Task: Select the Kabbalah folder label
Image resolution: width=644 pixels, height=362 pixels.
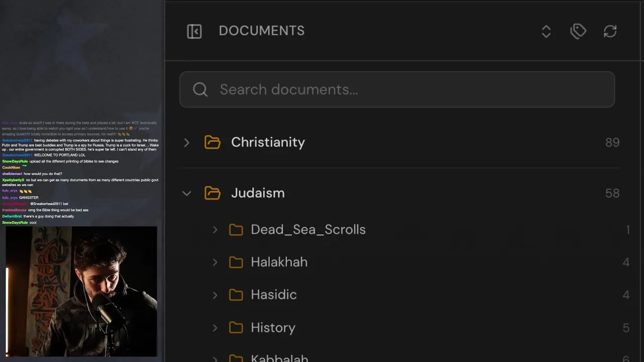Action: [x=279, y=358]
